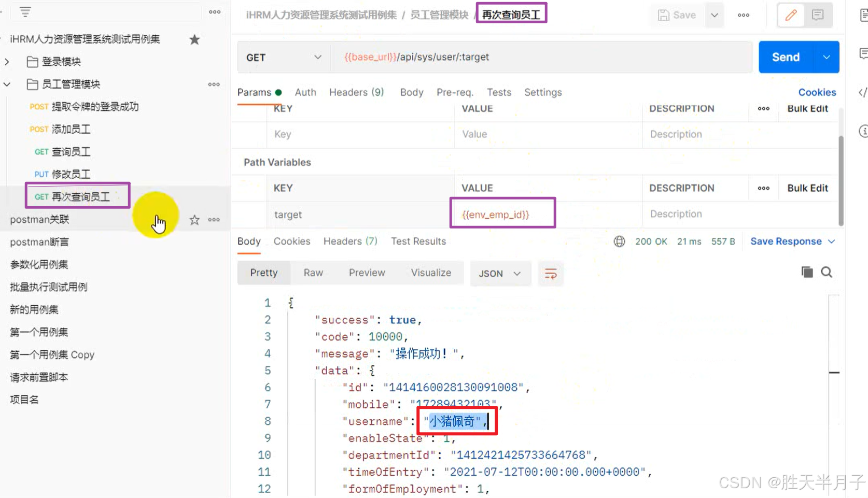The image size is (868, 498).
Task: Open path variables column options menu
Action: tap(763, 188)
